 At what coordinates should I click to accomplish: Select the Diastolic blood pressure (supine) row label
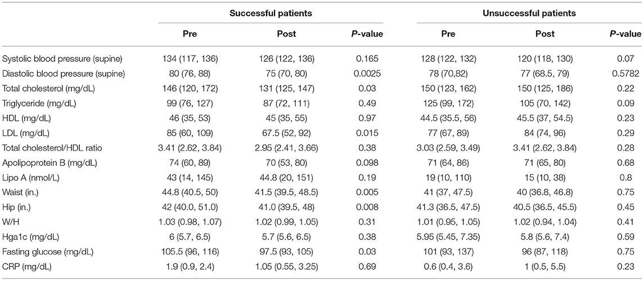click(x=64, y=73)
